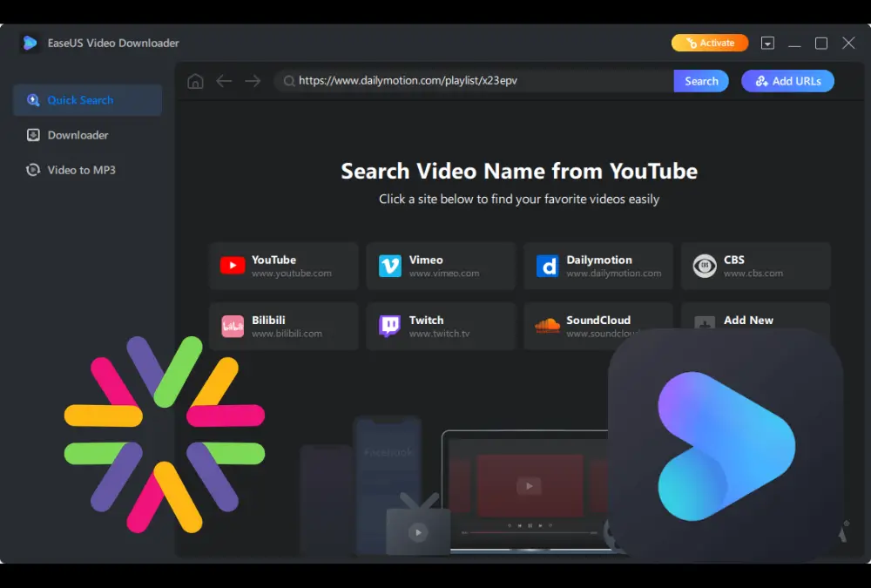The height and width of the screenshot is (588, 871).
Task: Click the Video to MP3 sidebar icon
Action: tap(33, 170)
